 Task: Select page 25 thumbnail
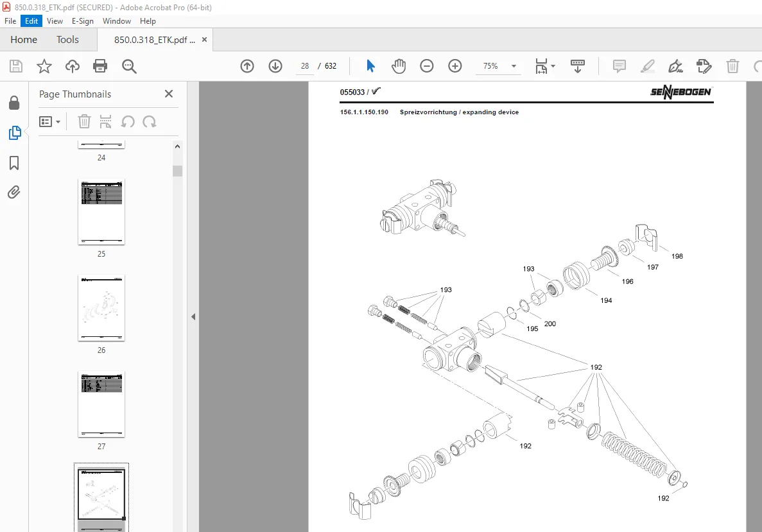point(101,212)
